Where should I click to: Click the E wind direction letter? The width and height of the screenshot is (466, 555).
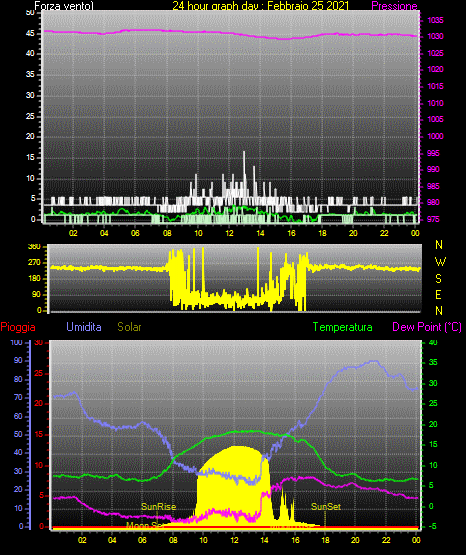click(x=438, y=294)
